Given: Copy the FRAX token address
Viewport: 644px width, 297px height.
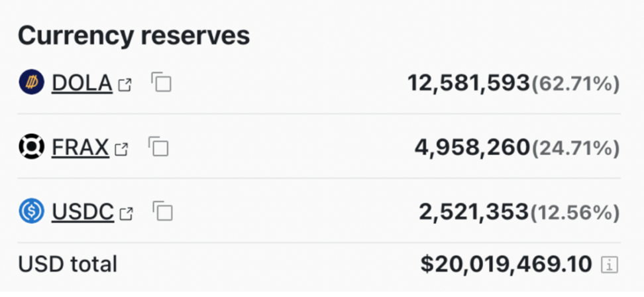Looking at the screenshot, I should tap(158, 147).
